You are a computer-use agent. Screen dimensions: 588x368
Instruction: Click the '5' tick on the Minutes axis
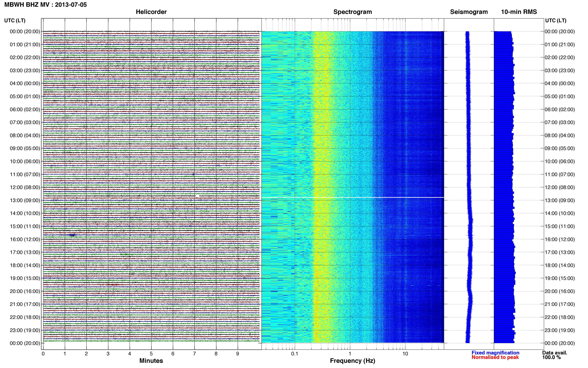click(151, 354)
